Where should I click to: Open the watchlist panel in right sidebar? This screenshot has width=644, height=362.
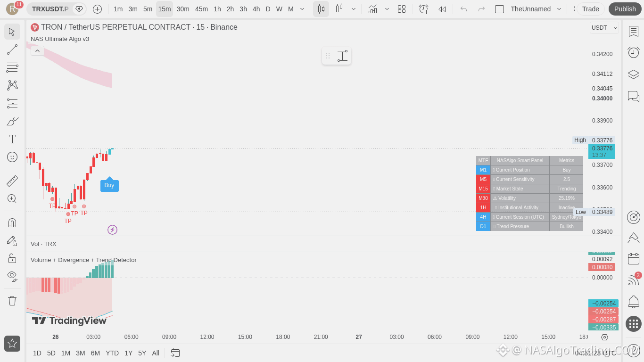click(634, 32)
